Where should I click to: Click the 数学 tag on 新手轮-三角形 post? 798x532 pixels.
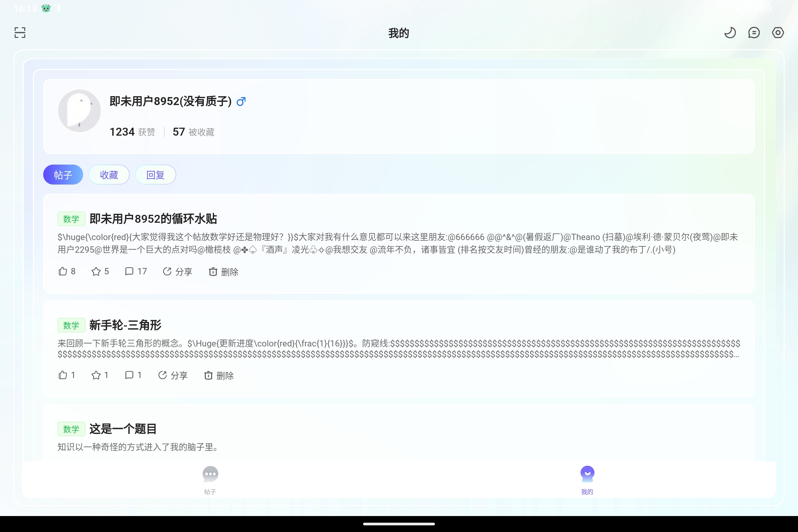[71, 326]
